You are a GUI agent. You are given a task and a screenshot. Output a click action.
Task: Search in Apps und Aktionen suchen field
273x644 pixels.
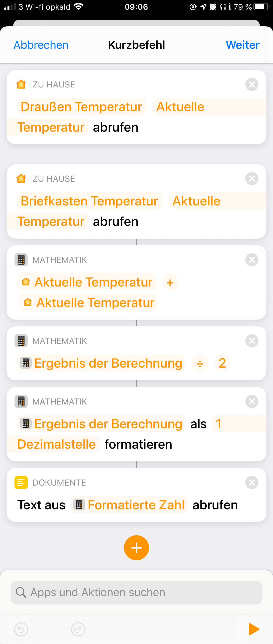coord(136,593)
